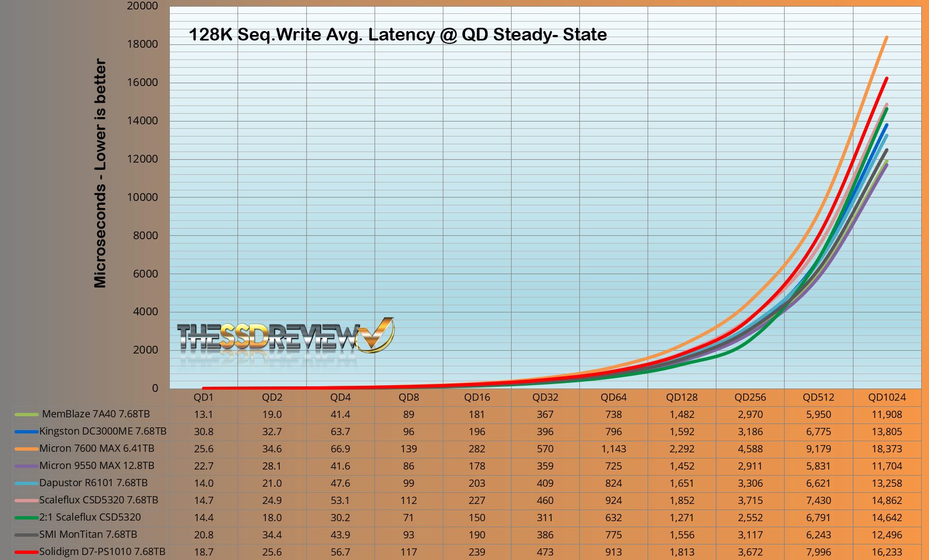
Task: Select Micron 9550 MAX QD2 value 28.1
Action: [x=272, y=466]
